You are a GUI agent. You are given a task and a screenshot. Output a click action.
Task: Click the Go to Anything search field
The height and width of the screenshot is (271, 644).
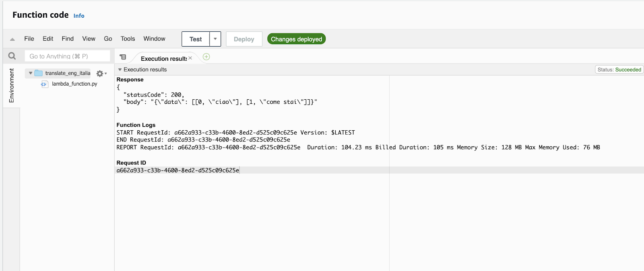click(x=67, y=56)
